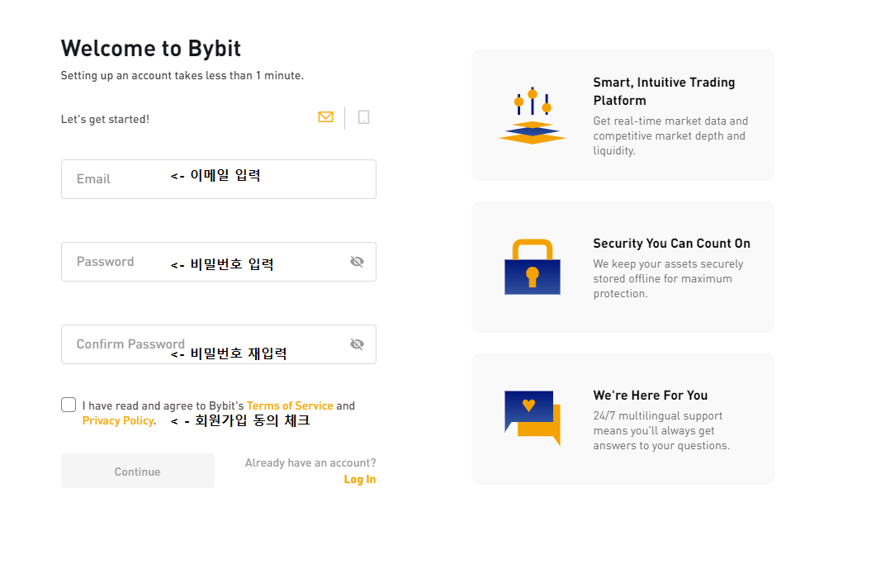This screenshot has height=588, width=876.
Task: Show password in Confirm Password field
Action: [x=357, y=344]
